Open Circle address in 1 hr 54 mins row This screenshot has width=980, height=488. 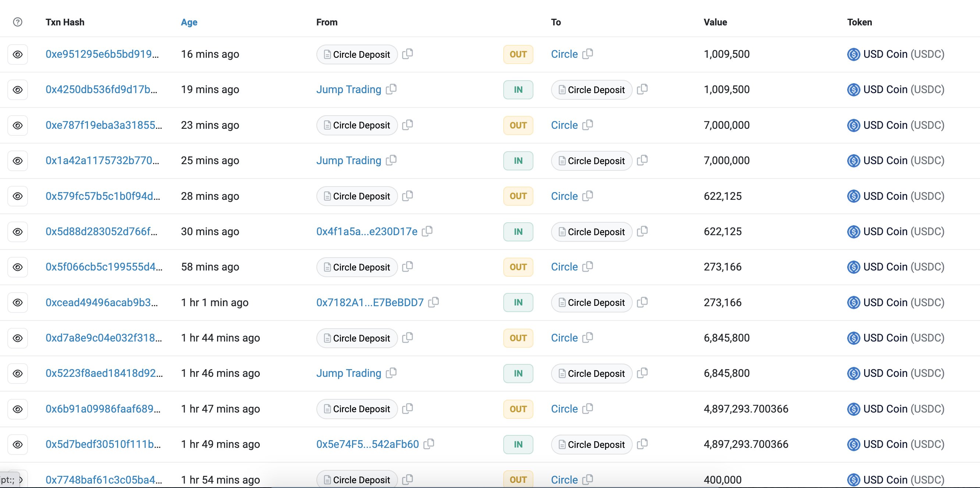pos(564,480)
